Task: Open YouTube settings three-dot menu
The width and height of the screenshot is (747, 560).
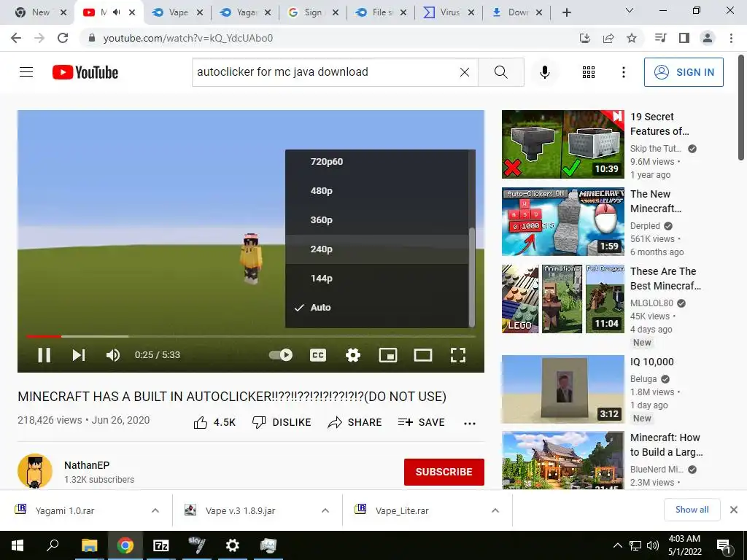Action: tap(623, 72)
